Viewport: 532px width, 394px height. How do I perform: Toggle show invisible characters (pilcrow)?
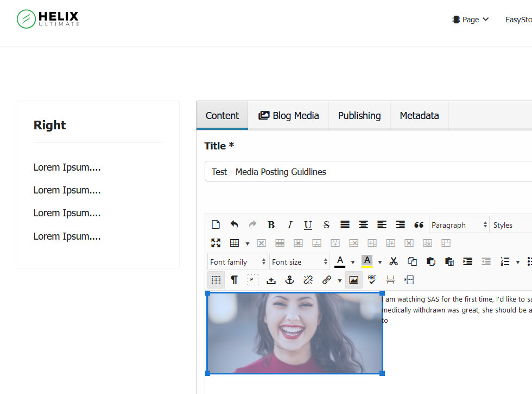coord(234,280)
